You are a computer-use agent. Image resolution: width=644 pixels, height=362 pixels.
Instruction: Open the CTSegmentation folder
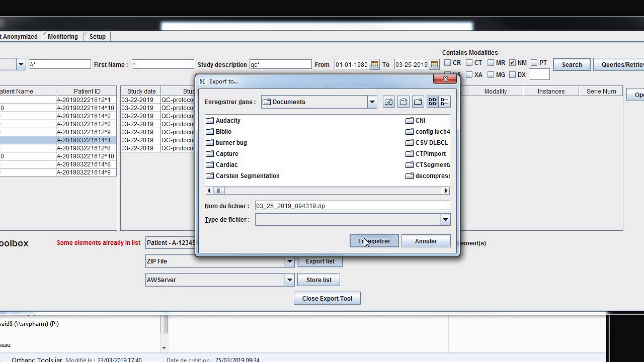[x=428, y=165]
